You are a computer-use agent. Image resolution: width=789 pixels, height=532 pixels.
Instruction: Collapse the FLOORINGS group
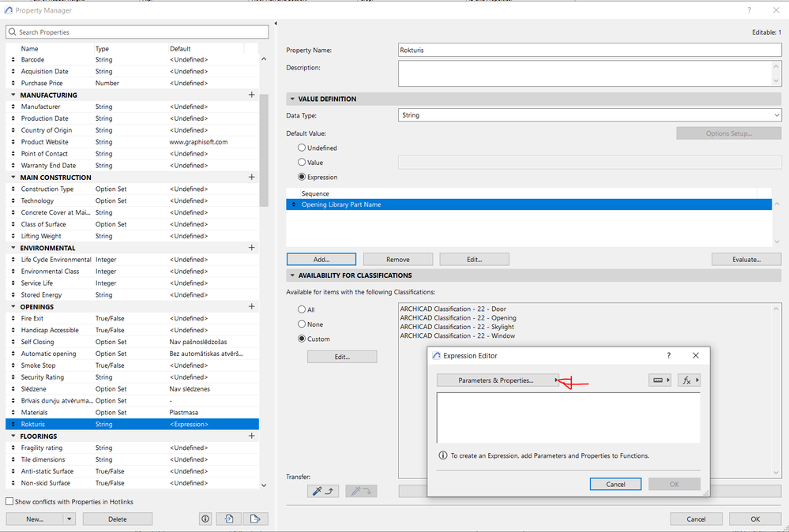click(13, 436)
